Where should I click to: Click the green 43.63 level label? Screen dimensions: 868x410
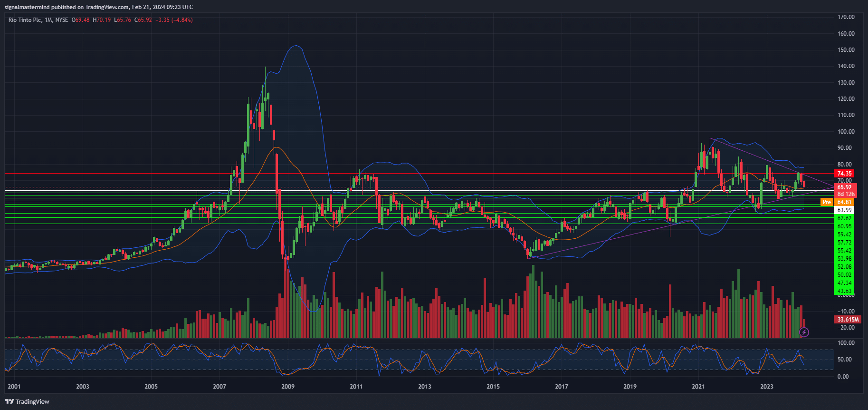(844, 291)
